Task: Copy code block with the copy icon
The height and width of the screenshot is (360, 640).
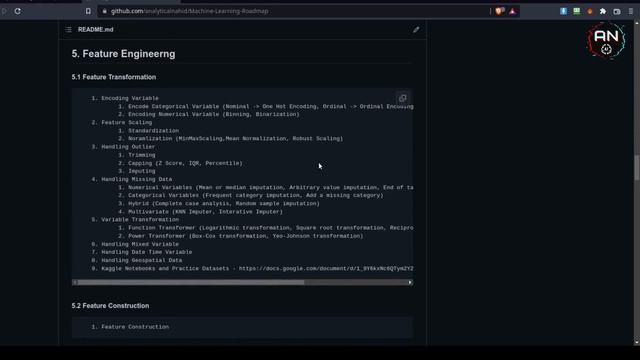Action: coord(402,98)
